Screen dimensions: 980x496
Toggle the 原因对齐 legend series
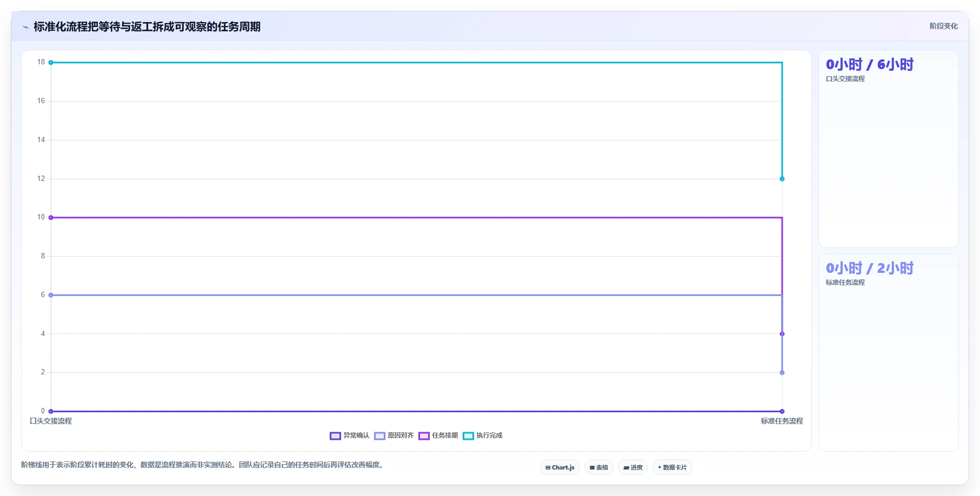(x=394, y=435)
